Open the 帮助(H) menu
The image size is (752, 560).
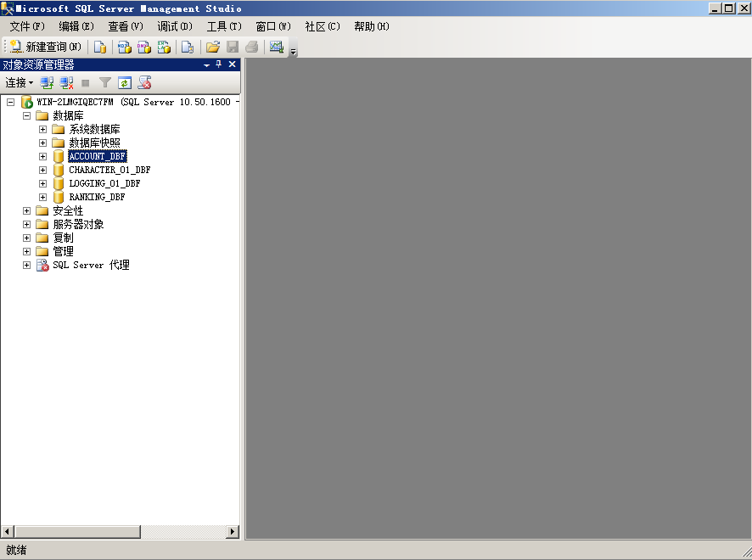tap(372, 26)
